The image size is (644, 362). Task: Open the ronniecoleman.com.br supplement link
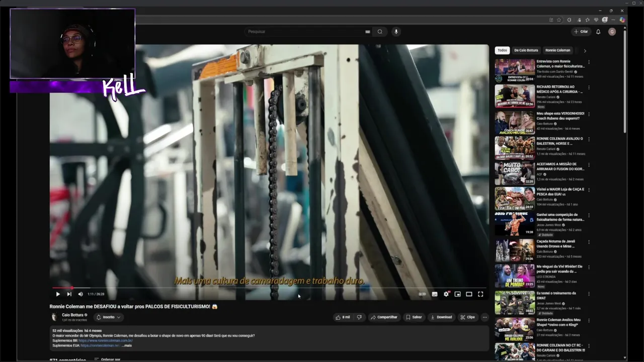tap(106, 340)
